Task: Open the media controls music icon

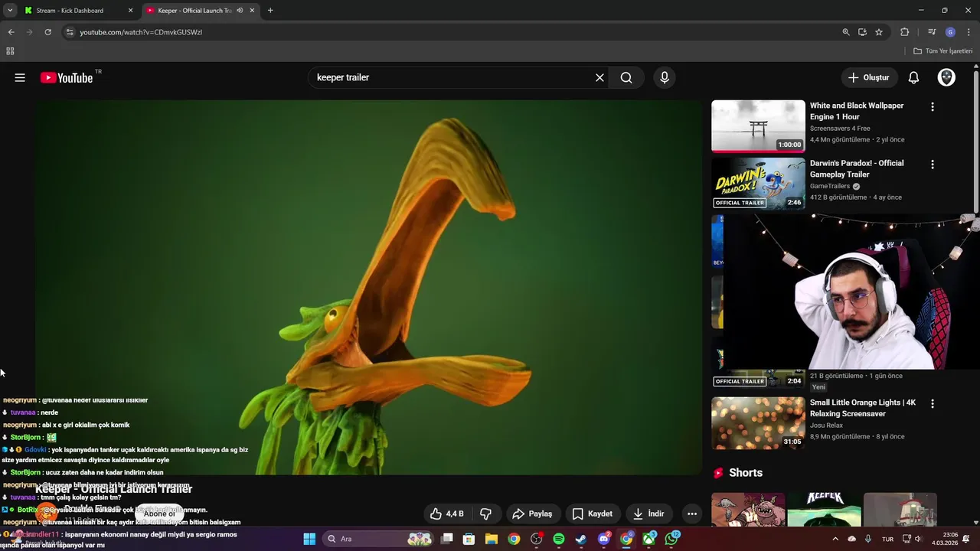Action: (932, 32)
